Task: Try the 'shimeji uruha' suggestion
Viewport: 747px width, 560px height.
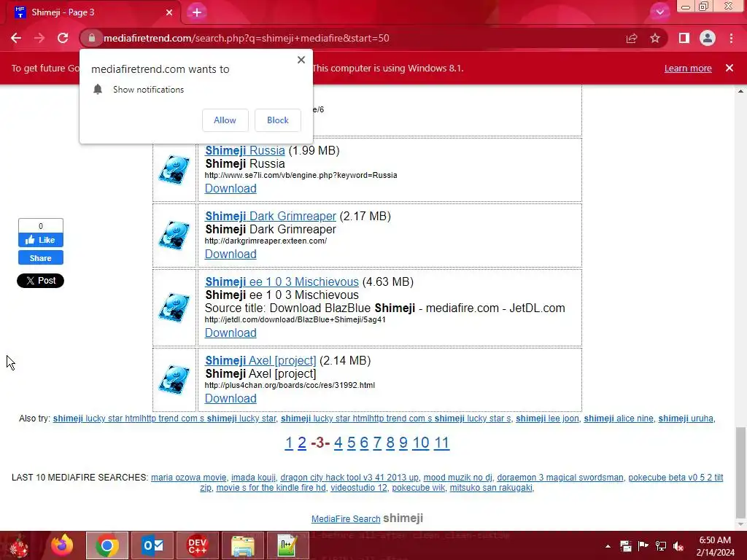Action: pyautogui.click(x=686, y=419)
